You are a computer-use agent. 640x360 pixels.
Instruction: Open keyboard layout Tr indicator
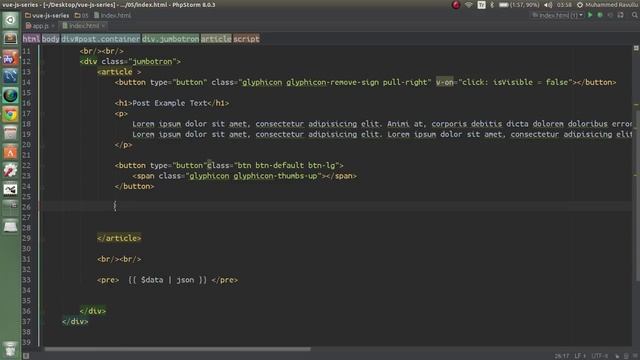click(x=481, y=5)
